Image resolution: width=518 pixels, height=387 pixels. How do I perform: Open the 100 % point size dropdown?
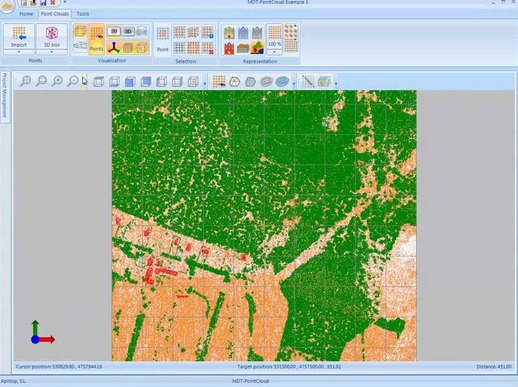(x=274, y=52)
